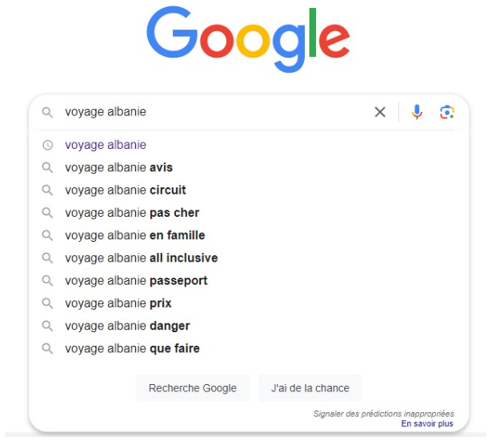Open Google Lens image search icon
This screenshot has width=504, height=445.
click(x=446, y=112)
